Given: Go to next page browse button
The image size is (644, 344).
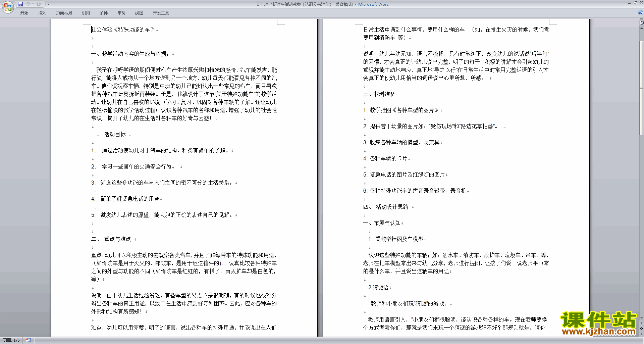Looking at the screenshot, I should coord(641,334).
